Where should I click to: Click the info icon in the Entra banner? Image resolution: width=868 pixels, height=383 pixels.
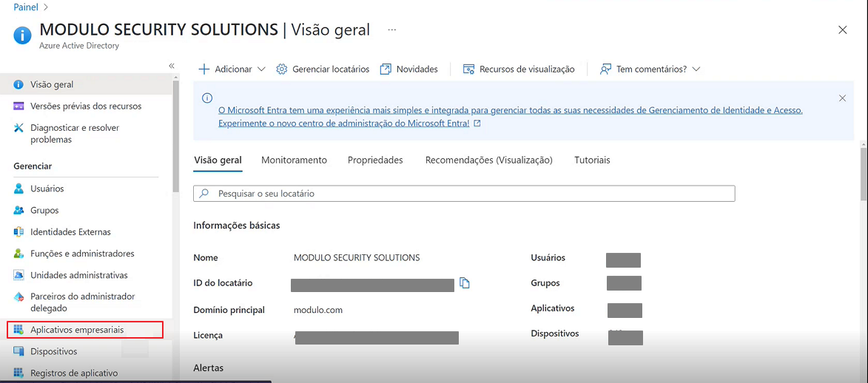click(207, 98)
